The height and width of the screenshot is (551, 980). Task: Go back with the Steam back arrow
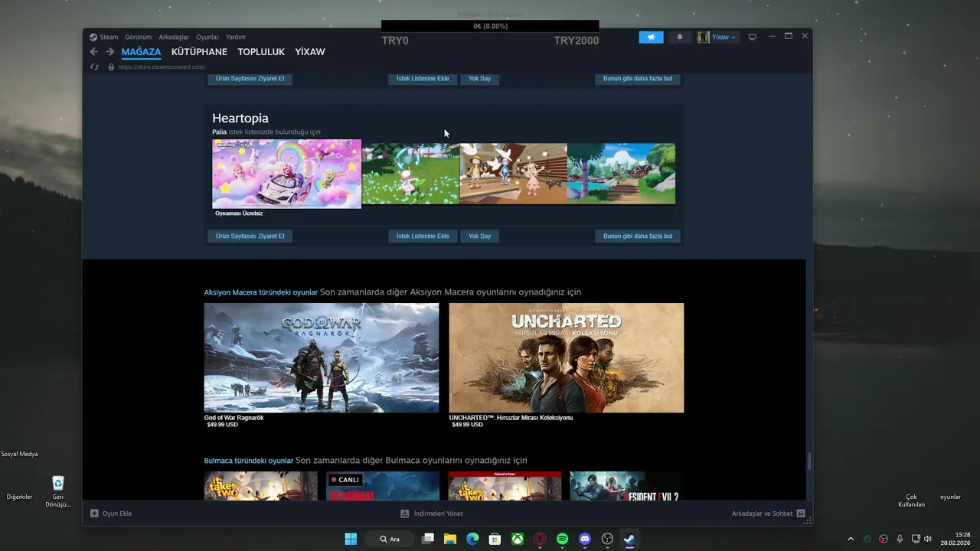pyautogui.click(x=93, y=52)
